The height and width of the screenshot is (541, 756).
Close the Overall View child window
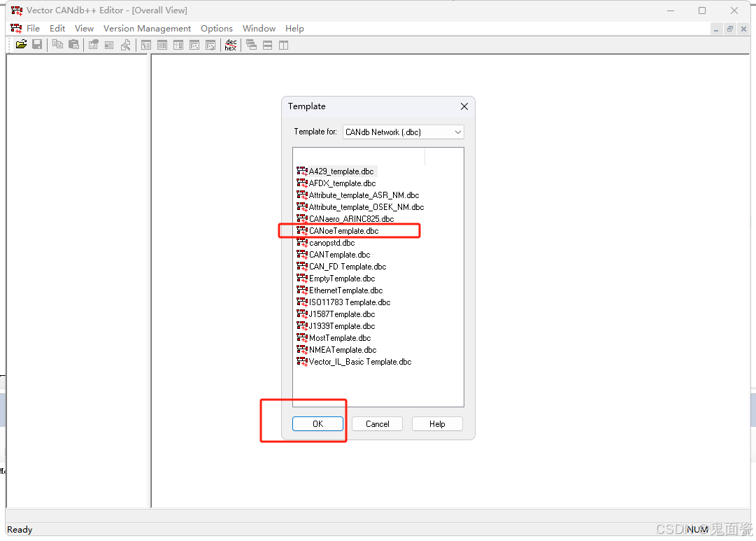point(743,29)
